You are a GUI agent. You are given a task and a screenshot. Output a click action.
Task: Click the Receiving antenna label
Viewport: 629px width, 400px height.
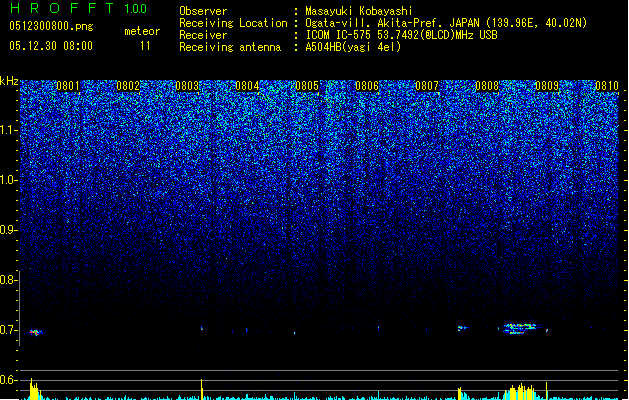coord(230,47)
